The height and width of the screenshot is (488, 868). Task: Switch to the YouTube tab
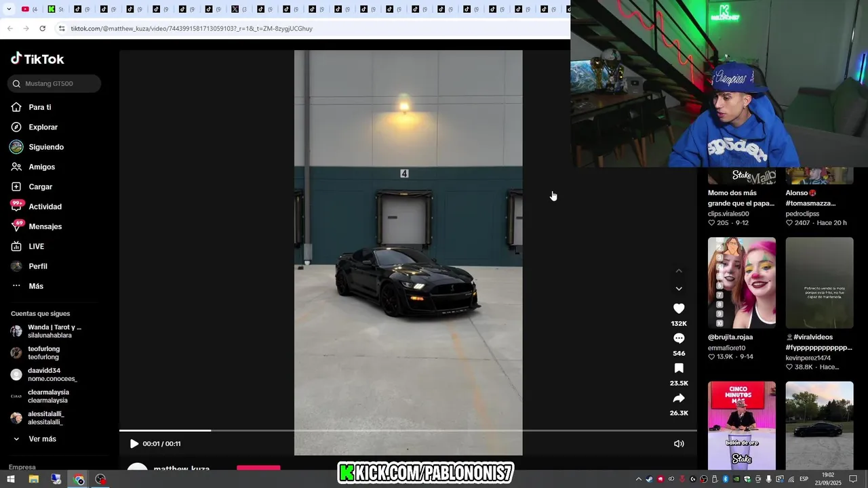click(29, 9)
